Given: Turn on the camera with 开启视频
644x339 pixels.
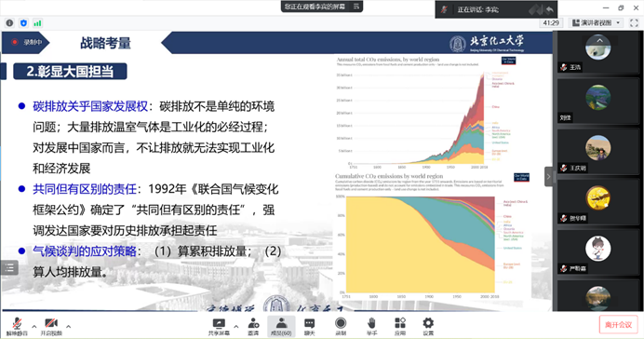Looking at the screenshot, I should click(x=51, y=327).
